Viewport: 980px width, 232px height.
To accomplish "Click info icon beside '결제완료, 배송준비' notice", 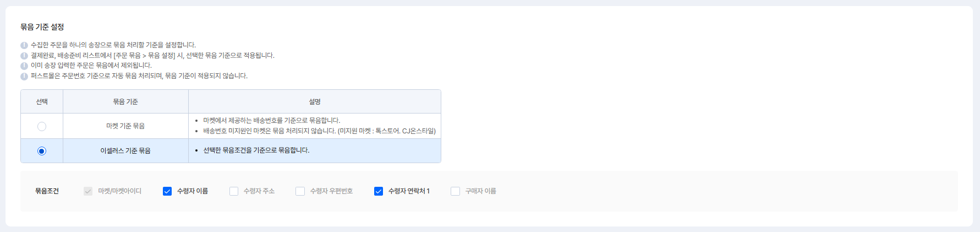I will [x=24, y=56].
